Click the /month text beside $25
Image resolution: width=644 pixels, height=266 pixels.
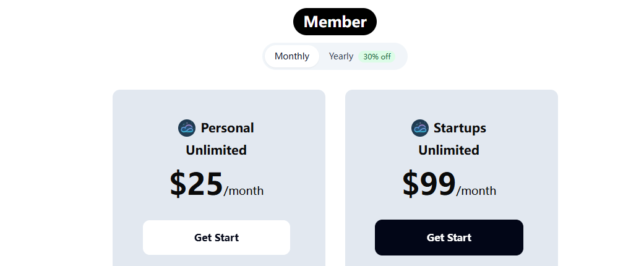tap(244, 191)
